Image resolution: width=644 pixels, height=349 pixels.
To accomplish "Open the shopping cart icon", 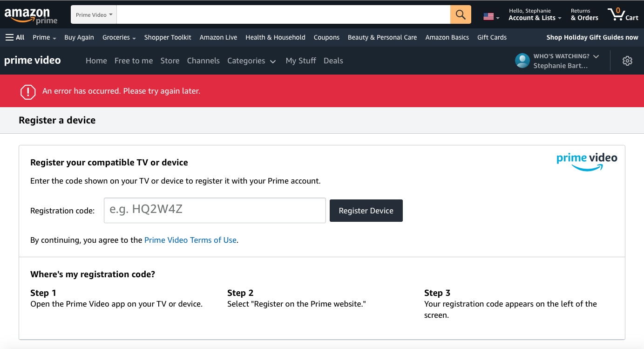I will pyautogui.click(x=623, y=14).
